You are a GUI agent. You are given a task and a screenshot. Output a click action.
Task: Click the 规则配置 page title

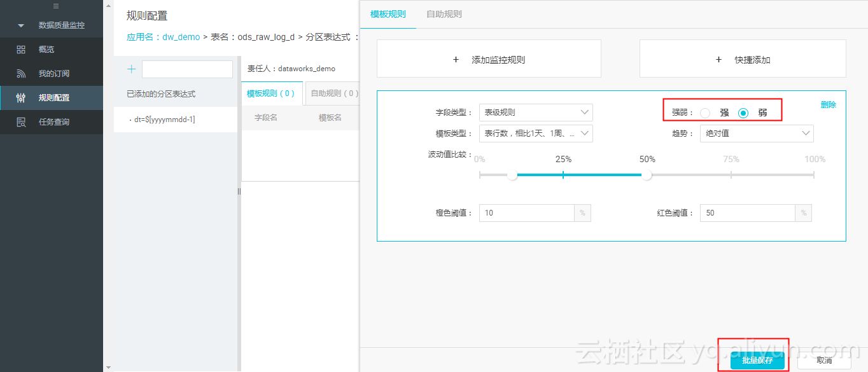coord(147,16)
